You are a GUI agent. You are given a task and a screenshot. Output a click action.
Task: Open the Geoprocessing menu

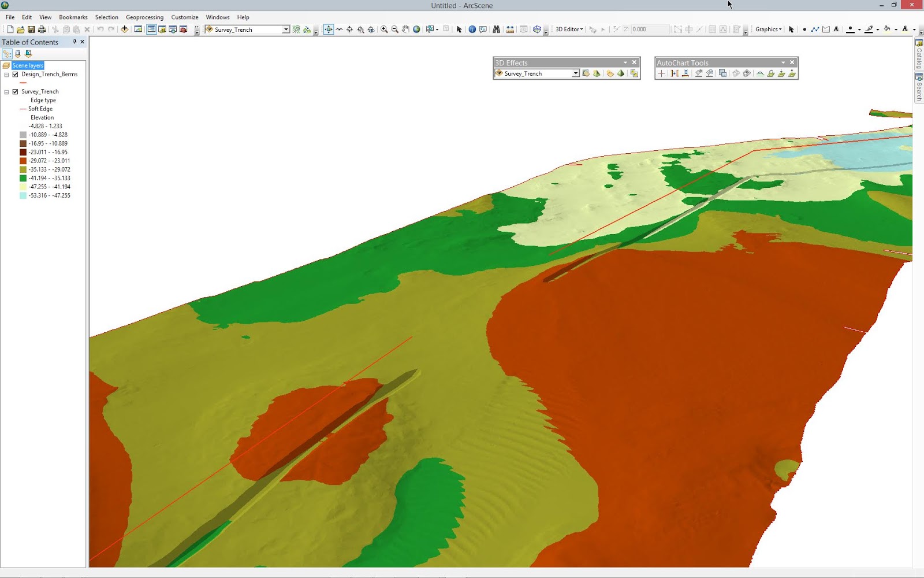144,17
